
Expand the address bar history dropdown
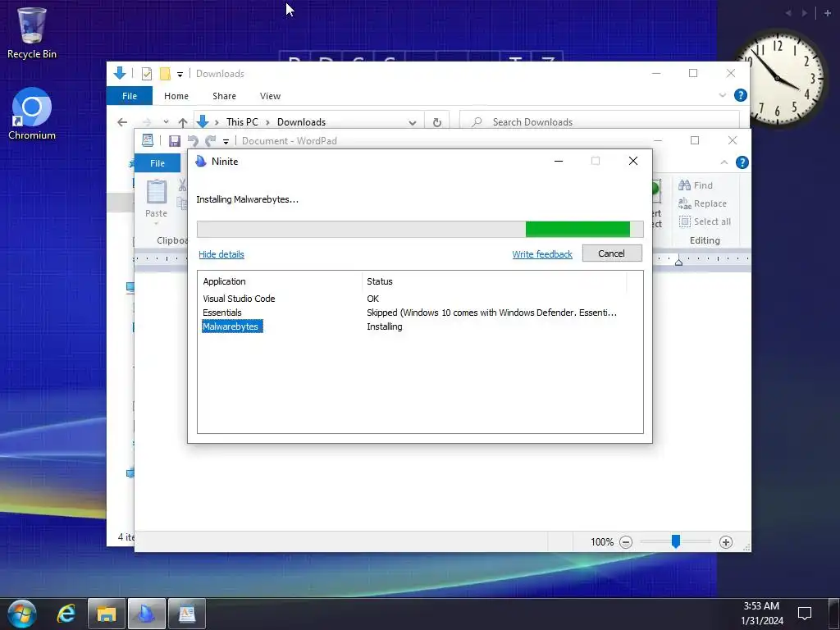413,123
